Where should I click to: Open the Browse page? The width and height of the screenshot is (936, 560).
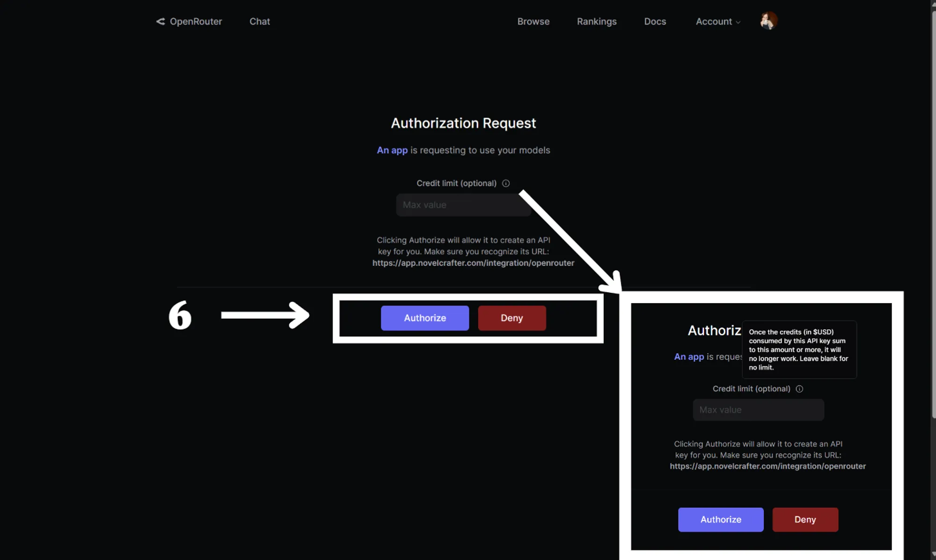533,22
